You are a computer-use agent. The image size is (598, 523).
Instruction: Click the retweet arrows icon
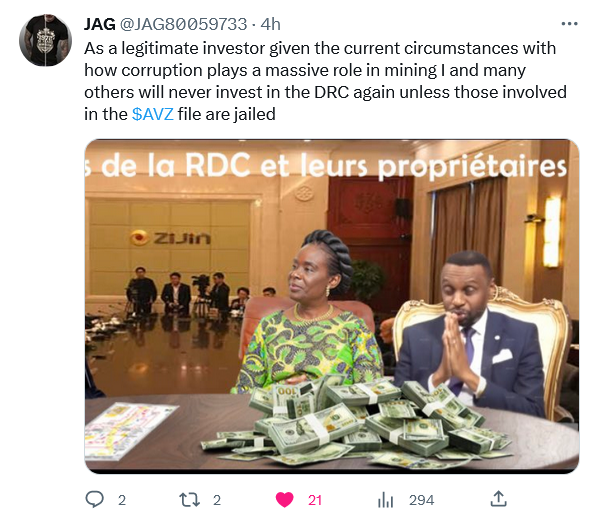(190, 500)
